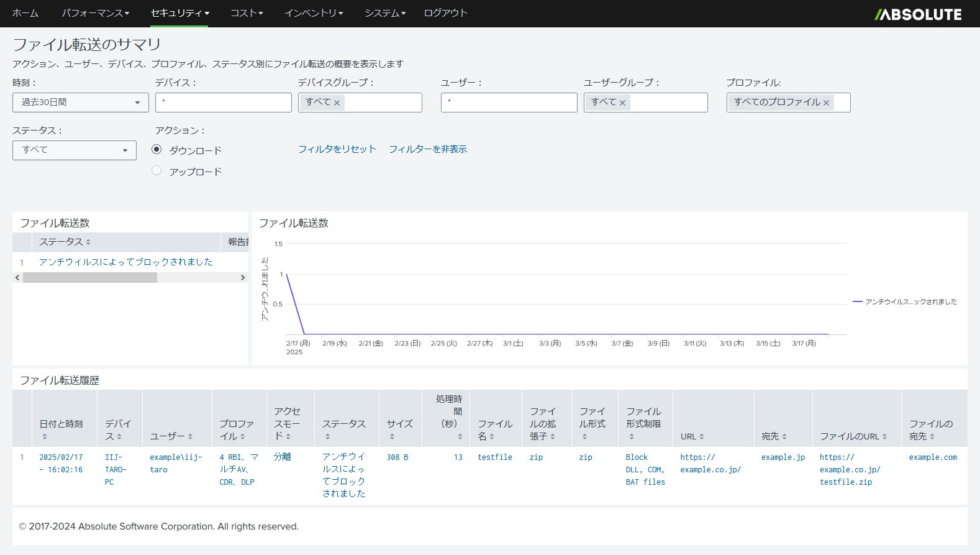Expand the パフォーマンス menu

pos(95,13)
